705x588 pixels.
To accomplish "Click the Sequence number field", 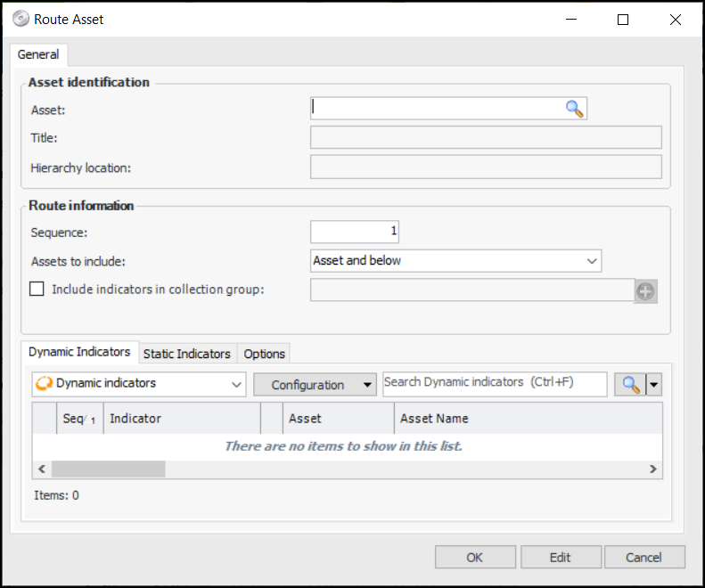I will point(354,232).
